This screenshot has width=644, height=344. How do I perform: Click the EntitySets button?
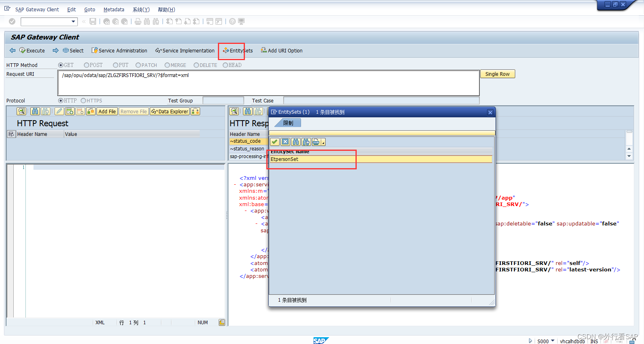click(x=238, y=50)
